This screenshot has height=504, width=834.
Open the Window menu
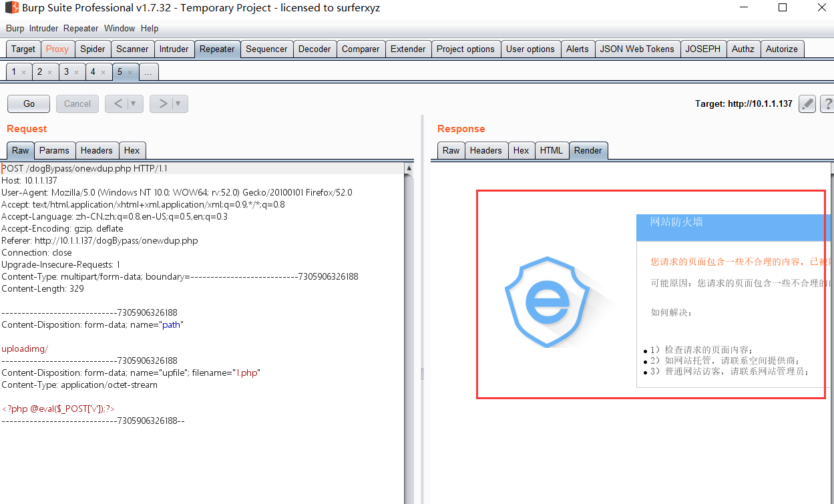point(120,28)
